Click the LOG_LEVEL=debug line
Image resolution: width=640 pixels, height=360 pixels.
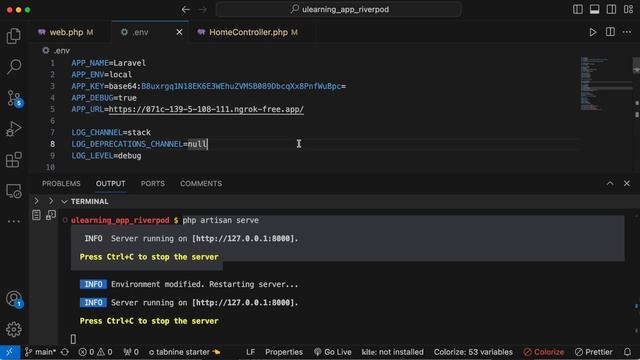point(107,156)
